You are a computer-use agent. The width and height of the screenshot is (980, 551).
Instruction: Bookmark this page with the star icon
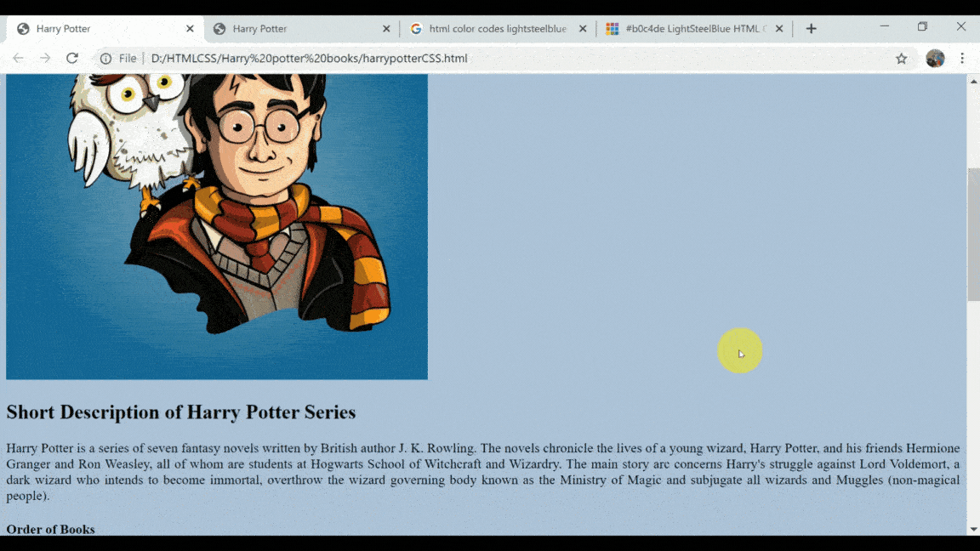pyautogui.click(x=901, y=58)
